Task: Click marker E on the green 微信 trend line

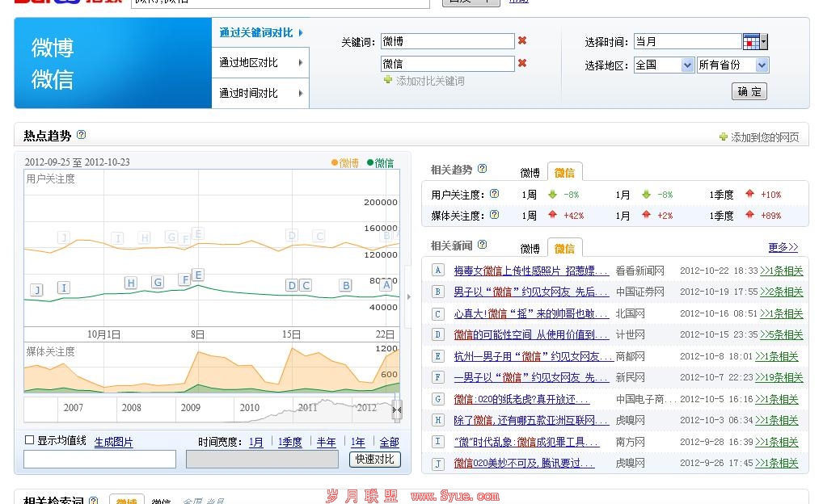Action: (x=198, y=275)
